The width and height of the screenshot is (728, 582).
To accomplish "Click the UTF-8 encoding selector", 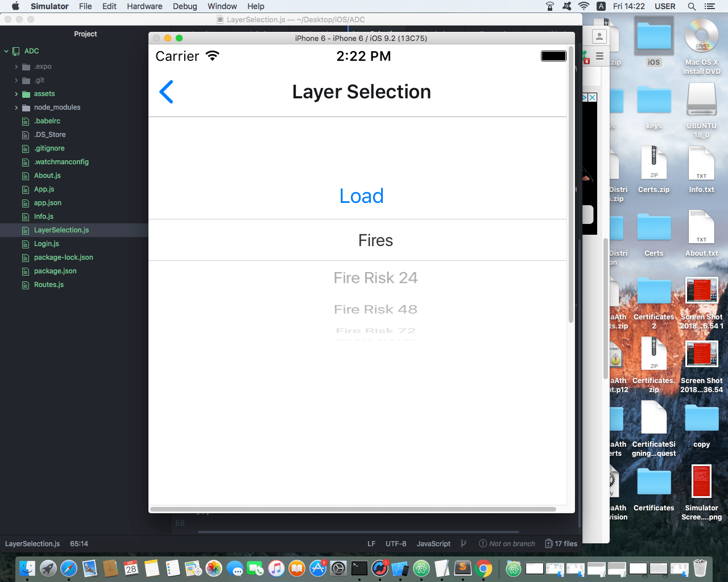I will pyautogui.click(x=396, y=544).
